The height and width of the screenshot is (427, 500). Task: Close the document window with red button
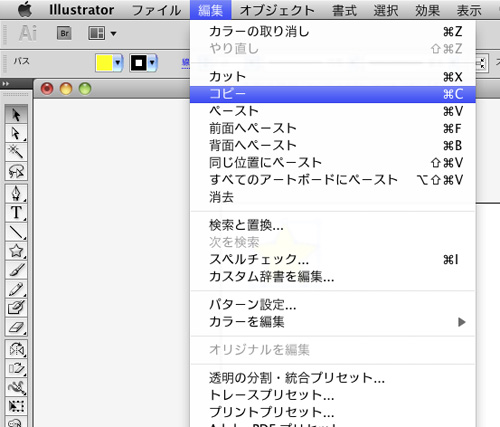click(47, 89)
